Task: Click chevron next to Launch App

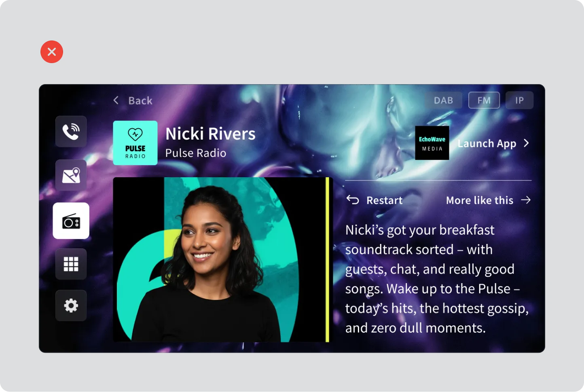Action: click(x=526, y=143)
